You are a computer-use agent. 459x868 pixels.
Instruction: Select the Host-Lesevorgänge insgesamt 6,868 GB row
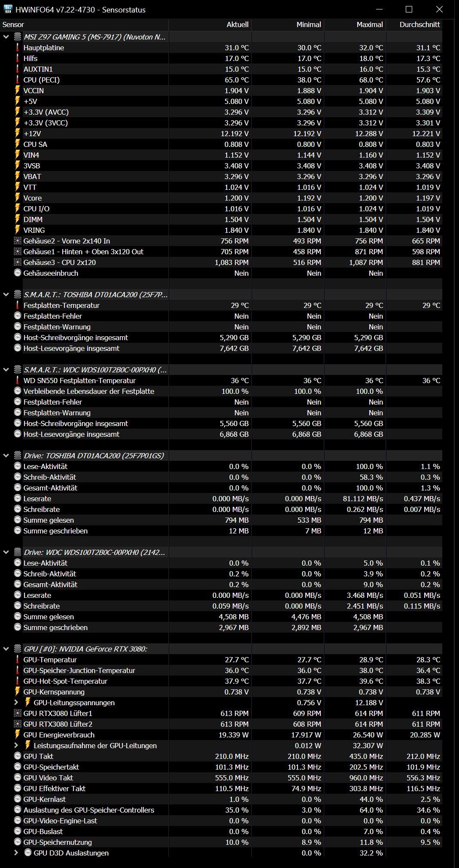[221, 434]
